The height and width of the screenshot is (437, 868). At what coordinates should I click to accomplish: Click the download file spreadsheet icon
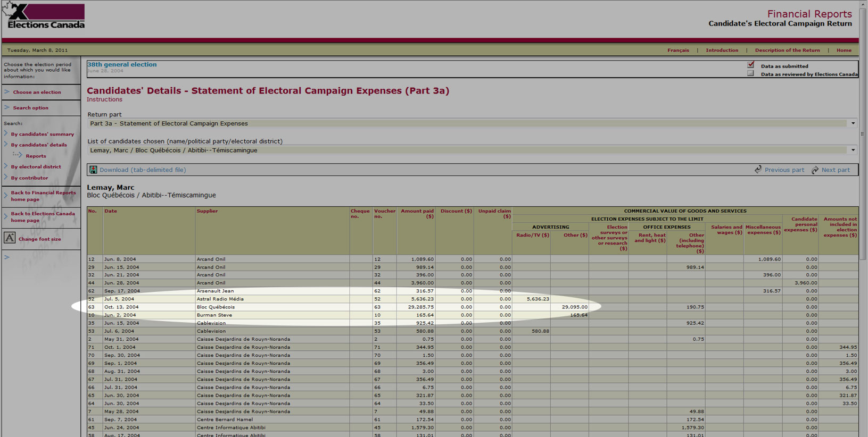point(93,170)
